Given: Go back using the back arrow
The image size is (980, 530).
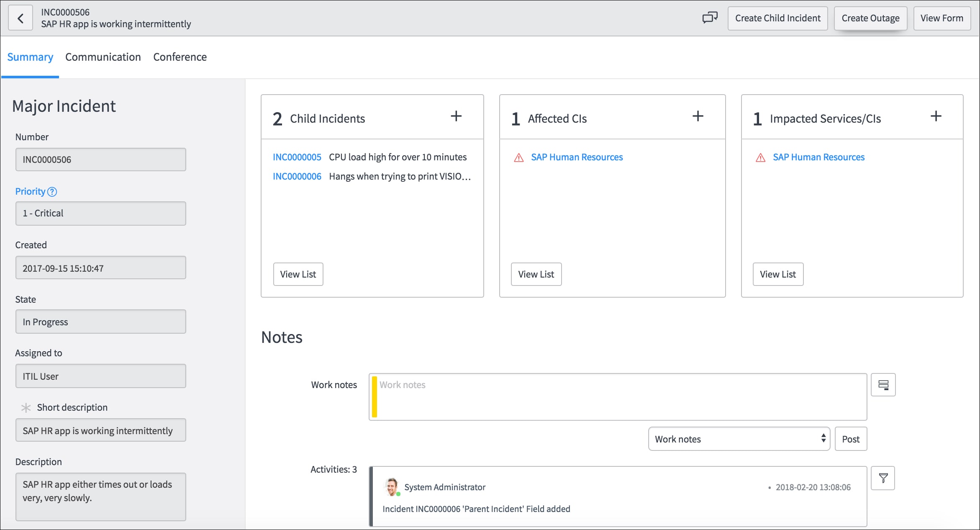Looking at the screenshot, I should tap(21, 18).
